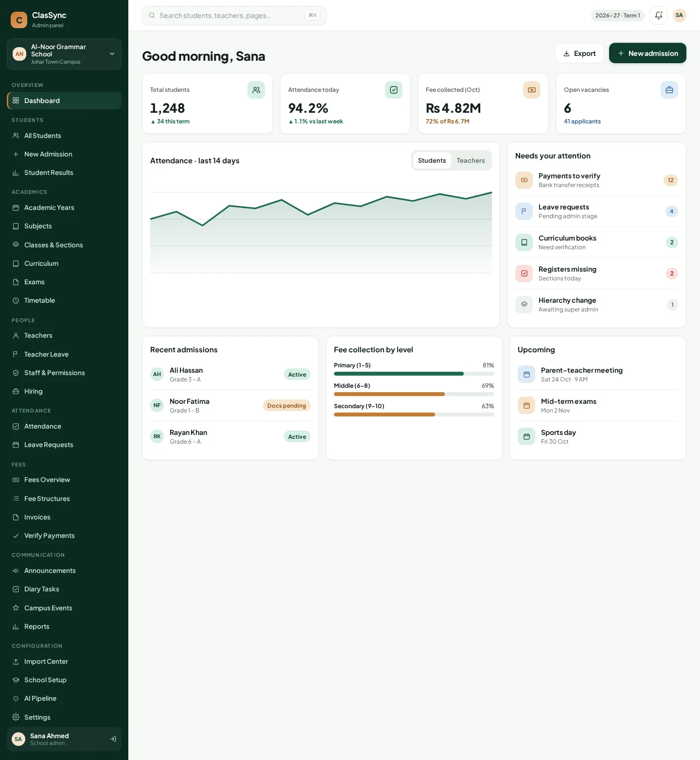Click the Leave requests flag icon
This screenshot has width=700, height=760.
point(524,211)
